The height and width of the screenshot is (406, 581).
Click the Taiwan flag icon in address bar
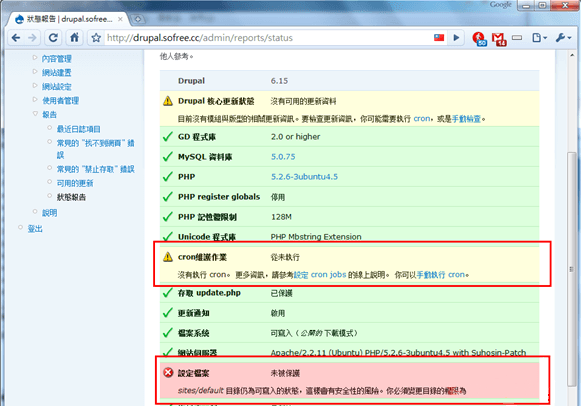click(x=439, y=37)
